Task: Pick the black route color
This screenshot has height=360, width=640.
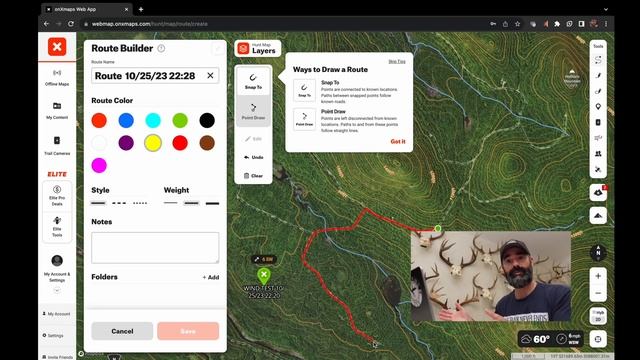Action: [x=207, y=120]
